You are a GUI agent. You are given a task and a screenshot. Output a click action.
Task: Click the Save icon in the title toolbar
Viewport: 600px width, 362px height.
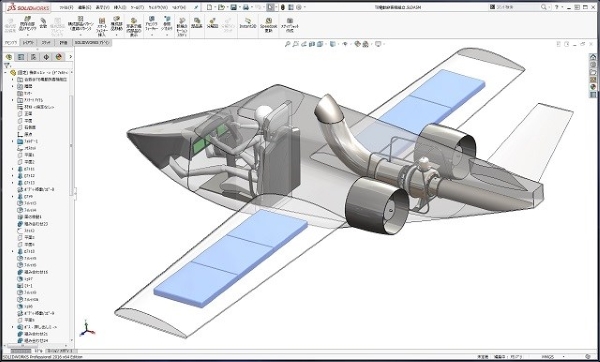coord(233,7)
